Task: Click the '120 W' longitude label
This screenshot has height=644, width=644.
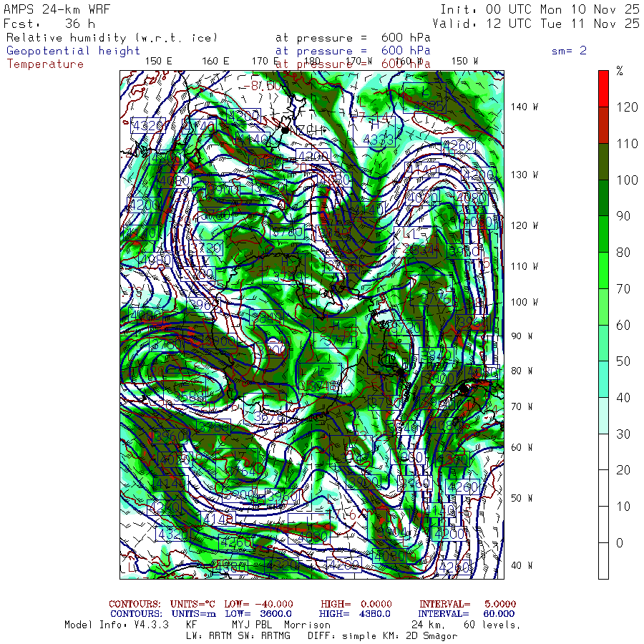Action: pyautogui.click(x=524, y=225)
